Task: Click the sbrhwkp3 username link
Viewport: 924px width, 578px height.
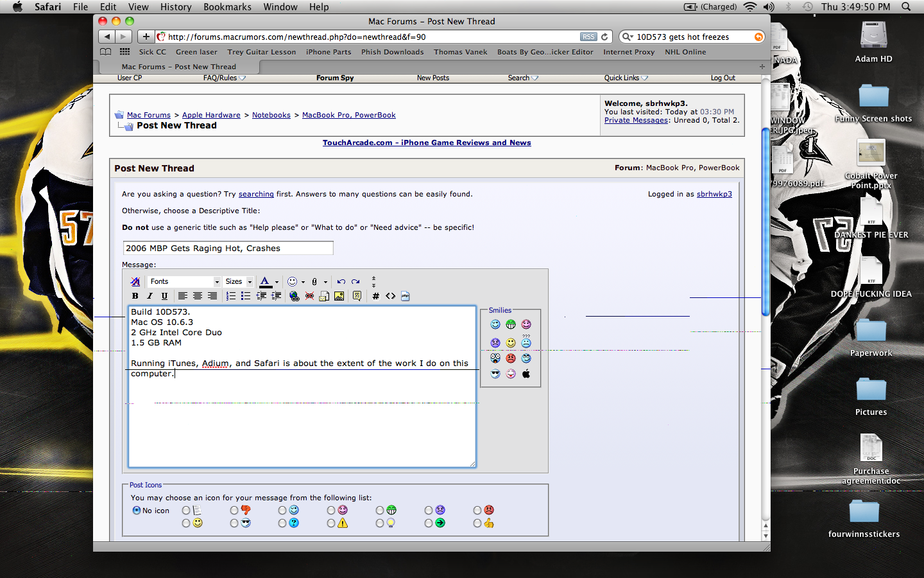Action: pyautogui.click(x=714, y=195)
